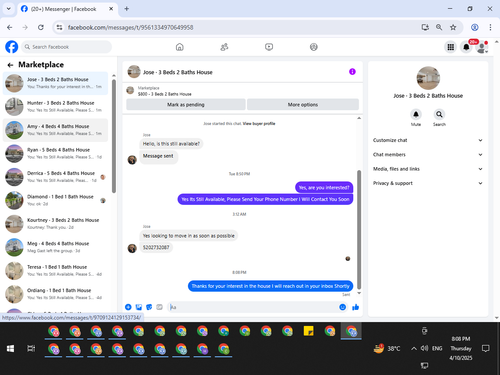Click Jose's profile picture in right panel

pos(428,78)
